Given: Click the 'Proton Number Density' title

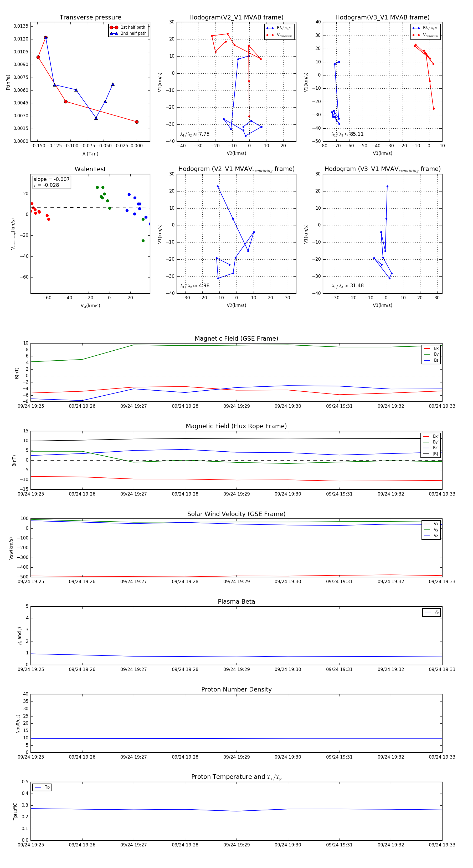Looking at the screenshot, I should pos(236,689).
